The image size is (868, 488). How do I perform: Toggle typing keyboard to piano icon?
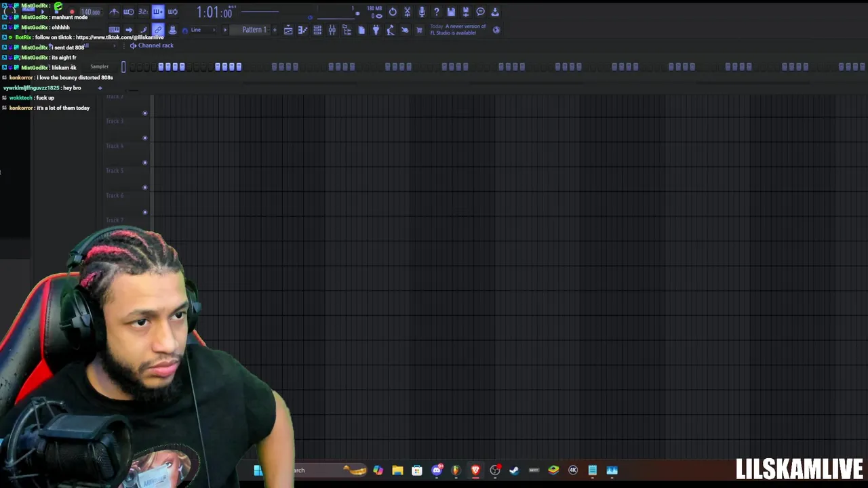click(x=114, y=30)
